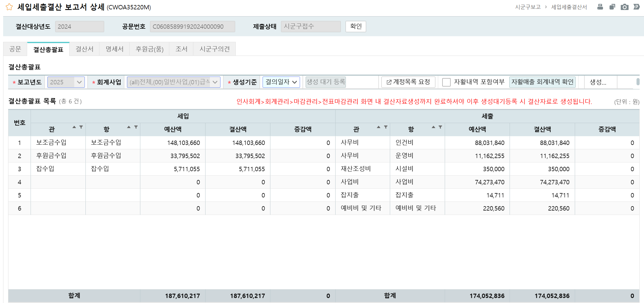Viewport: 644px width, 303px height.
Task: Switch to the 결산서 tab
Action: click(84, 49)
